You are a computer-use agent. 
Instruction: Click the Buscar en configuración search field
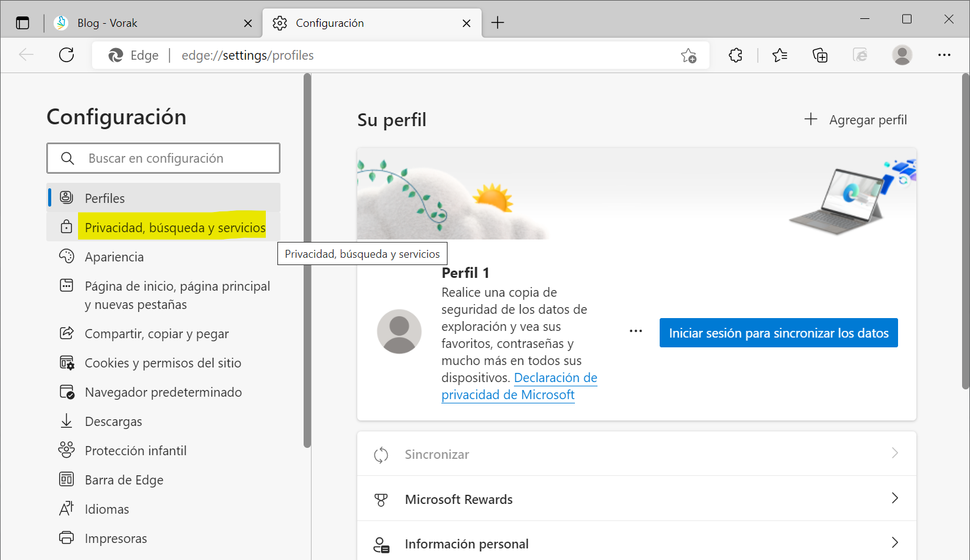click(163, 158)
